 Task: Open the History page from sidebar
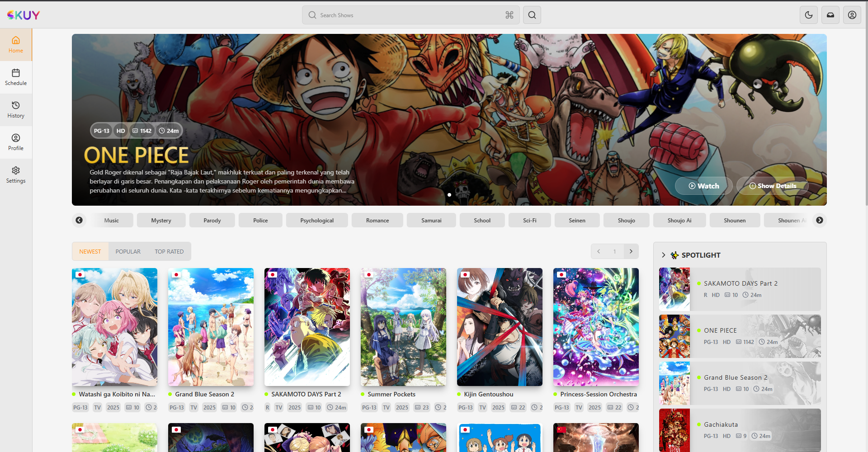pyautogui.click(x=16, y=110)
